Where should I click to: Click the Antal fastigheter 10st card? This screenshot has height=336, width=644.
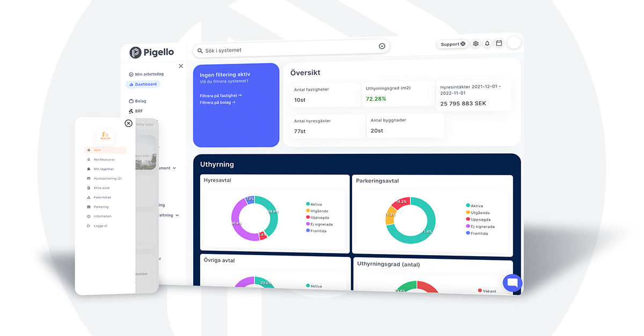pos(326,94)
